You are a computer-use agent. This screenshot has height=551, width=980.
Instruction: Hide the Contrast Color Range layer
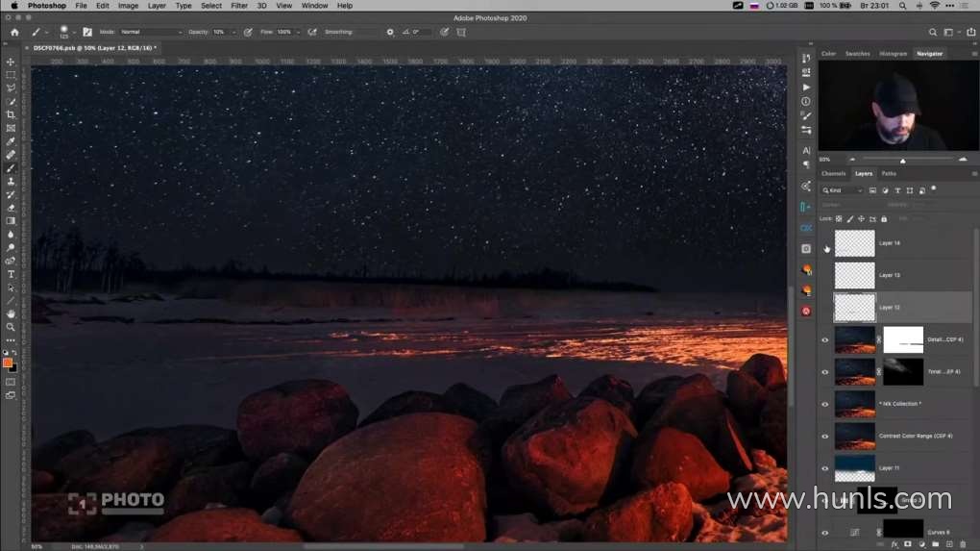825,437
